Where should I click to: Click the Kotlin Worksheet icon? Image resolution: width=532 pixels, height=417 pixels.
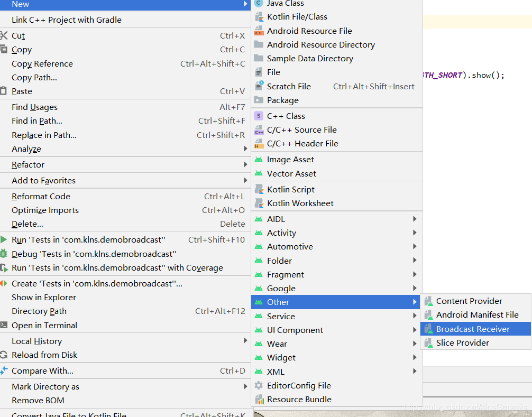click(x=259, y=203)
